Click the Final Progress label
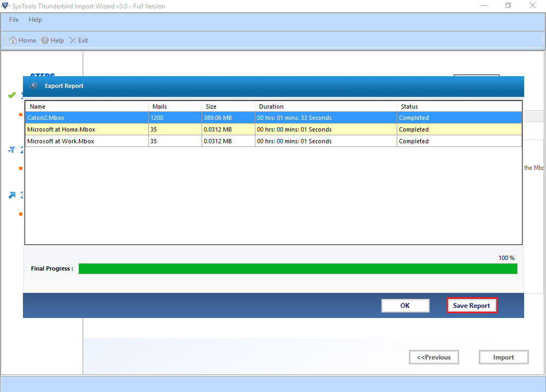The width and height of the screenshot is (546, 392). (52, 268)
